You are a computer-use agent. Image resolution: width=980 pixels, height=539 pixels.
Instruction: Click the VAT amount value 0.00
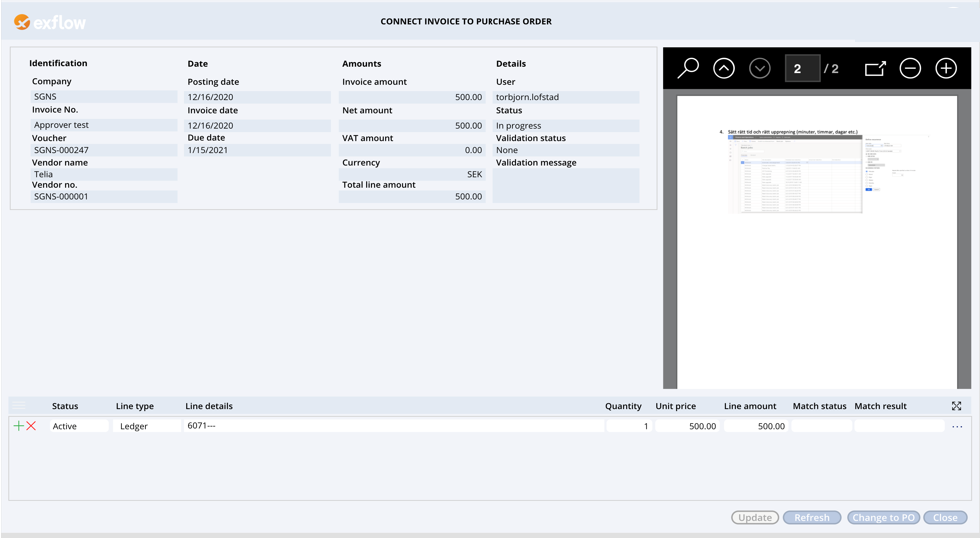(x=412, y=150)
